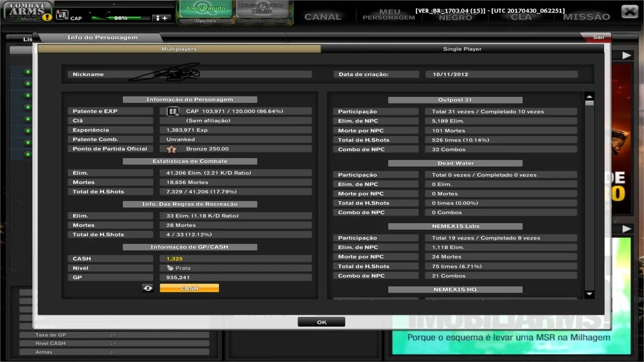Click the yellow 1,325 CASH amount
This screenshot has height=362, width=644.
236,259
